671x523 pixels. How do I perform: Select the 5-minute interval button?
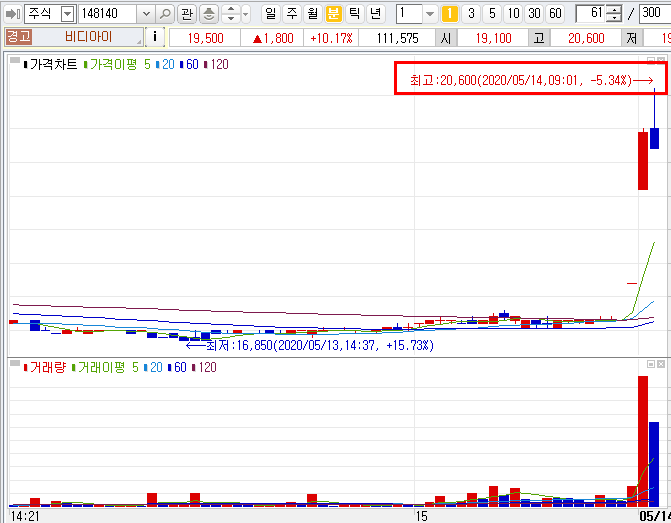click(x=492, y=14)
